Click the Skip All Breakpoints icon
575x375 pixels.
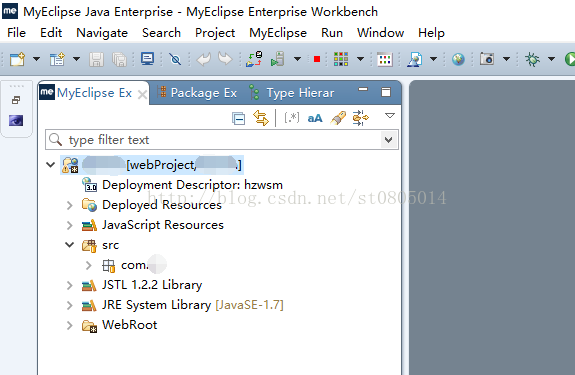click(x=175, y=59)
